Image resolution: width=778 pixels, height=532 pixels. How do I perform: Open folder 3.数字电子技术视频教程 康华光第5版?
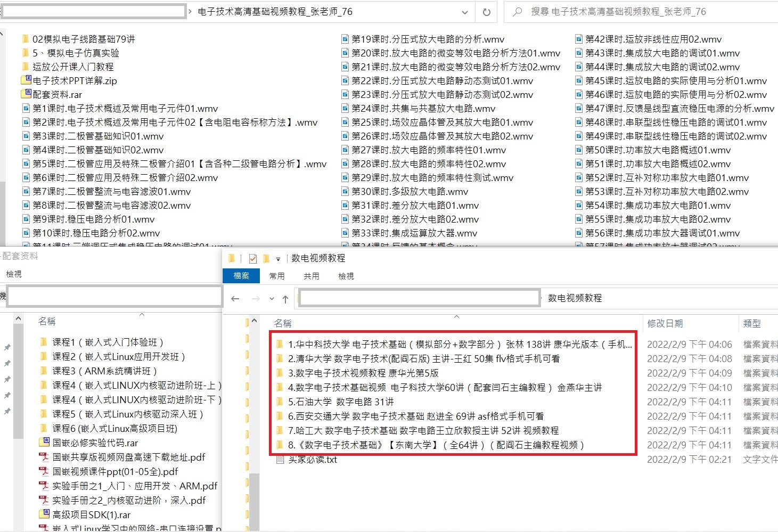(x=357, y=373)
